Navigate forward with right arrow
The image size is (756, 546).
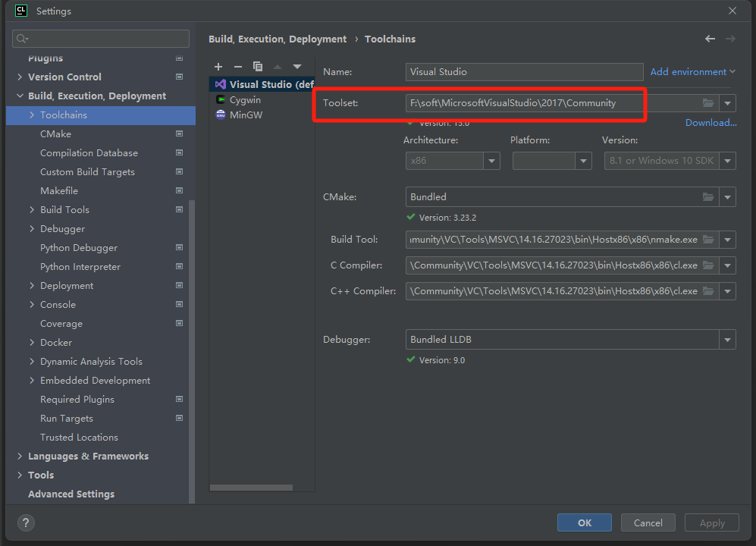730,39
